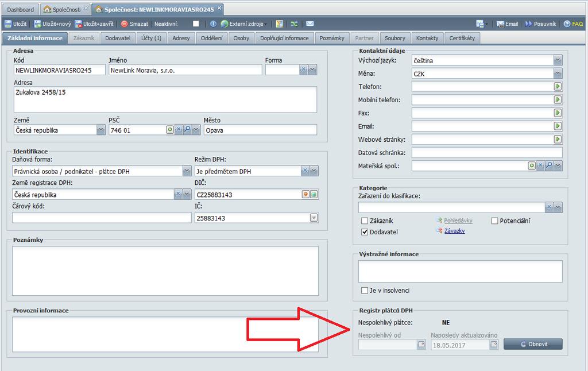
Task: Click the Uložit save button
Action: click(x=16, y=24)
